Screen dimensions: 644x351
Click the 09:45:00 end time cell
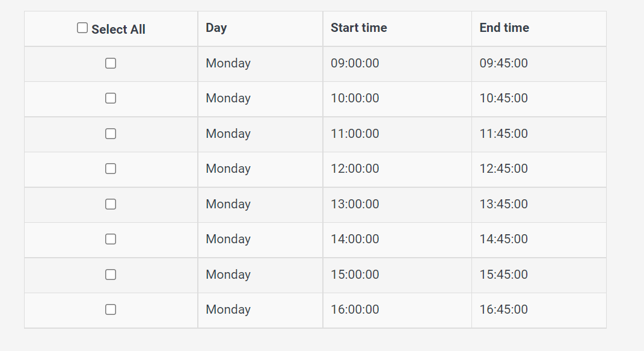(503, 63)
